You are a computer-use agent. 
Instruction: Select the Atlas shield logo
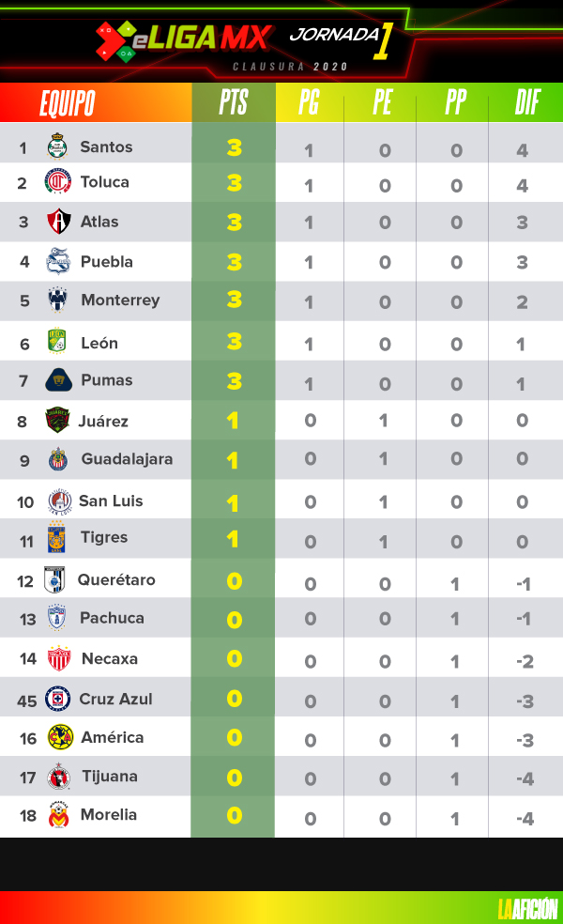tap(59, 221)
